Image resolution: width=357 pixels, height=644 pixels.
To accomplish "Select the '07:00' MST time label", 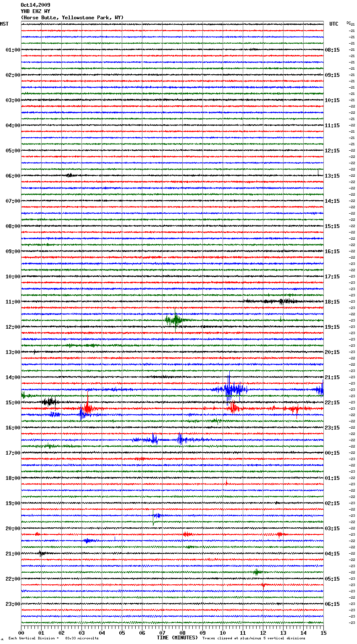I will click(x=13, y=201).
